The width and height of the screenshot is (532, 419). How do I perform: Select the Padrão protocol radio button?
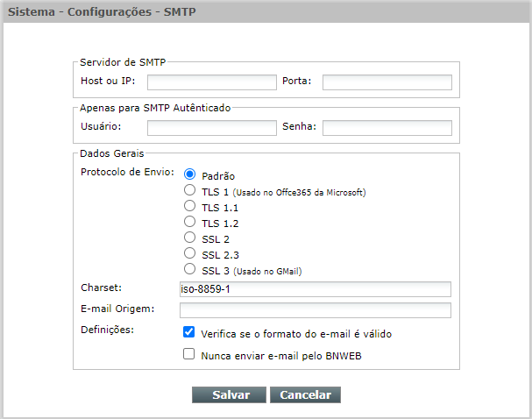click(x=189, y=175)
